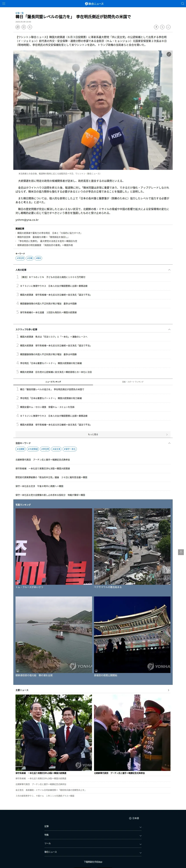Open the 聯合ニュース logo homepage link
This screenshot has width=186, height=868.
[x=94, y=4]
